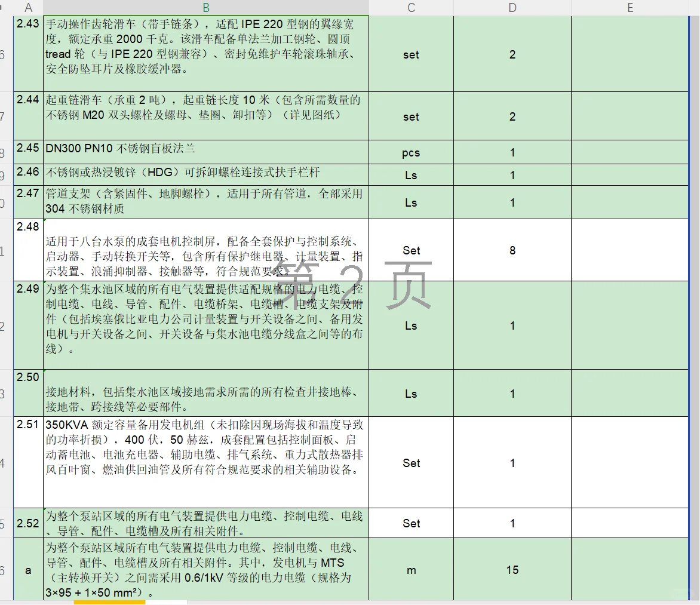Click the Set unit cell beside item 2.52
The width and height of the screenshot is (700, 605).
[x=411, y=523]
